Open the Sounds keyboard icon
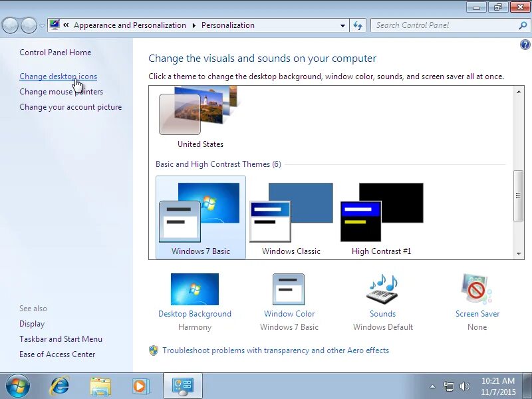The height and width of the screenshot is (399, 532). (382, 289)
